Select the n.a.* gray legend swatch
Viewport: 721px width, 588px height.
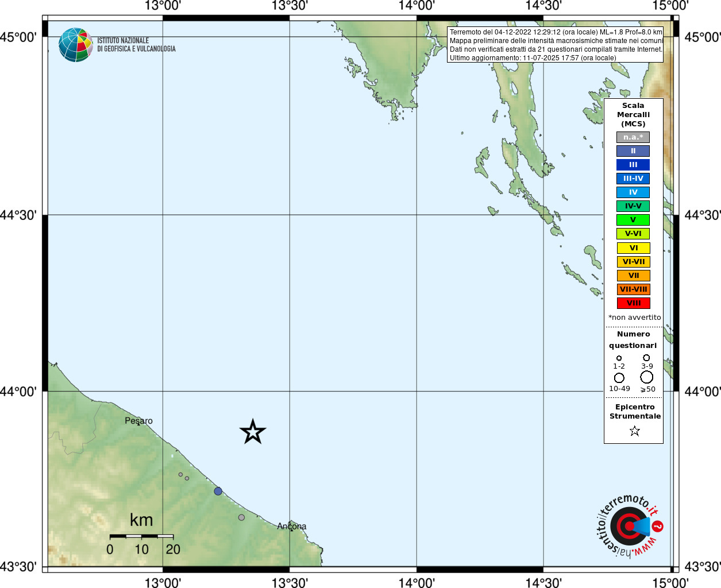tap(633, 137)
